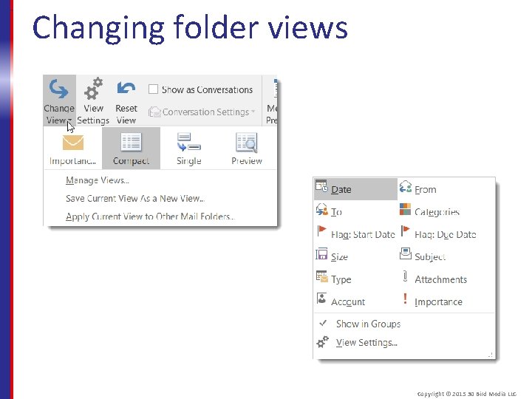Arrange by Account option
Image resolution: width=532 pixels, height=399 pixels.
click(355, 301)
